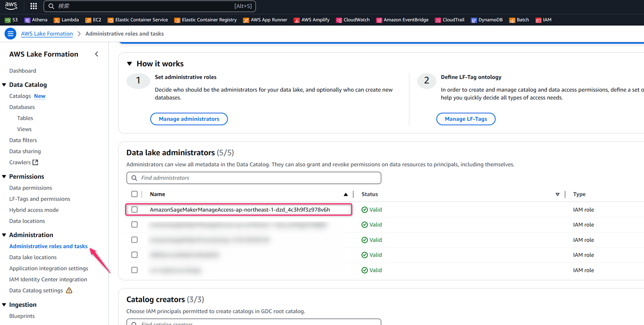Click Manage administrators button

(x=189, y=119)
